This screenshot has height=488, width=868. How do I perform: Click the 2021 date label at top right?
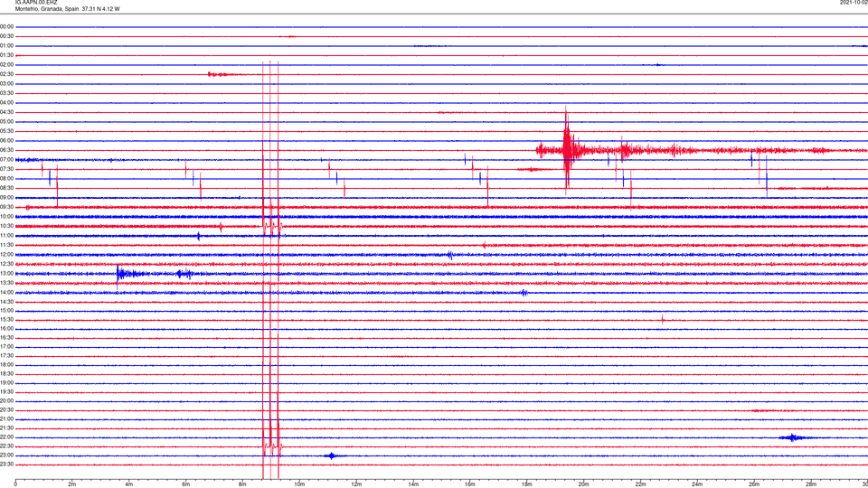point(854,2)
